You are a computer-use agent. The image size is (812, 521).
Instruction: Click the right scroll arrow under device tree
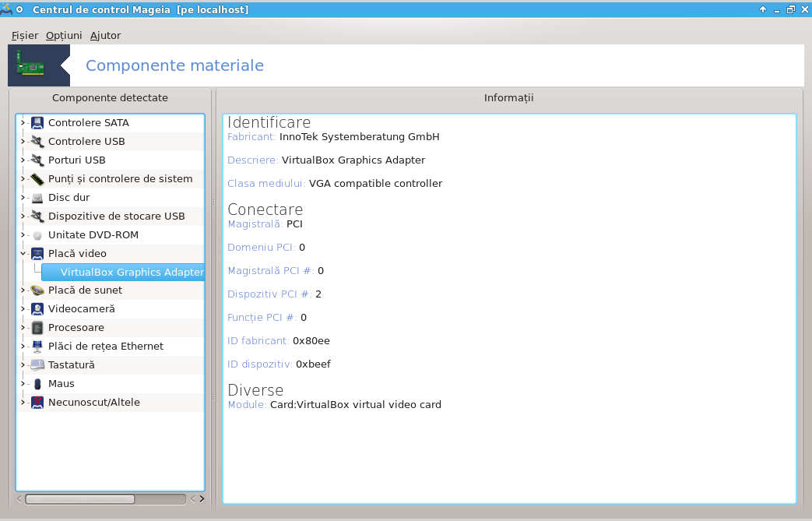coord(202,499)
